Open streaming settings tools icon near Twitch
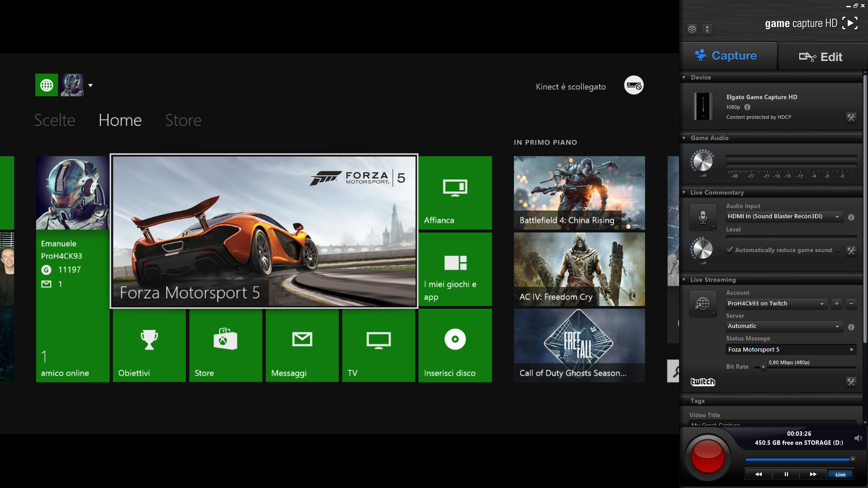 pos(851,382)
